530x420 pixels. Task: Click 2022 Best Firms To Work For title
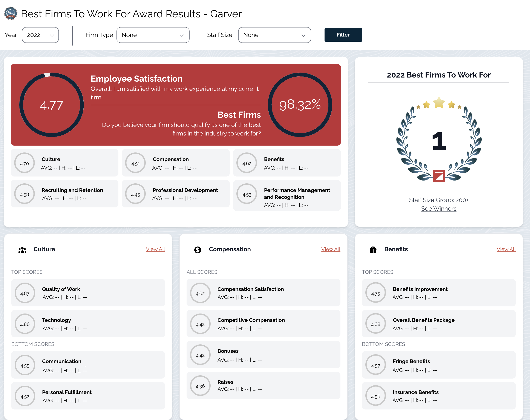coord(439,75)
